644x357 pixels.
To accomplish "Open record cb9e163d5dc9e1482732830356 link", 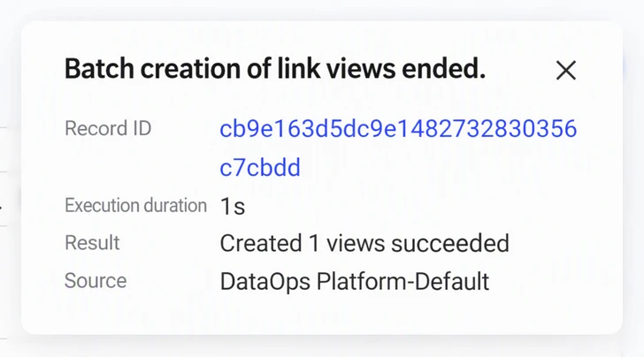I will (x=398, y=128).
